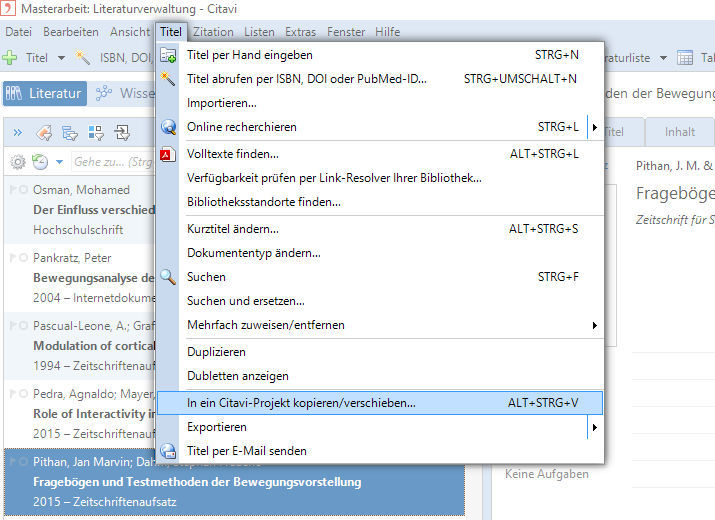Image resolution: width=715 pixels, height=520 pixels.
Task: Choose Importieren... menu entry
Action: click(x=380, y=103)
